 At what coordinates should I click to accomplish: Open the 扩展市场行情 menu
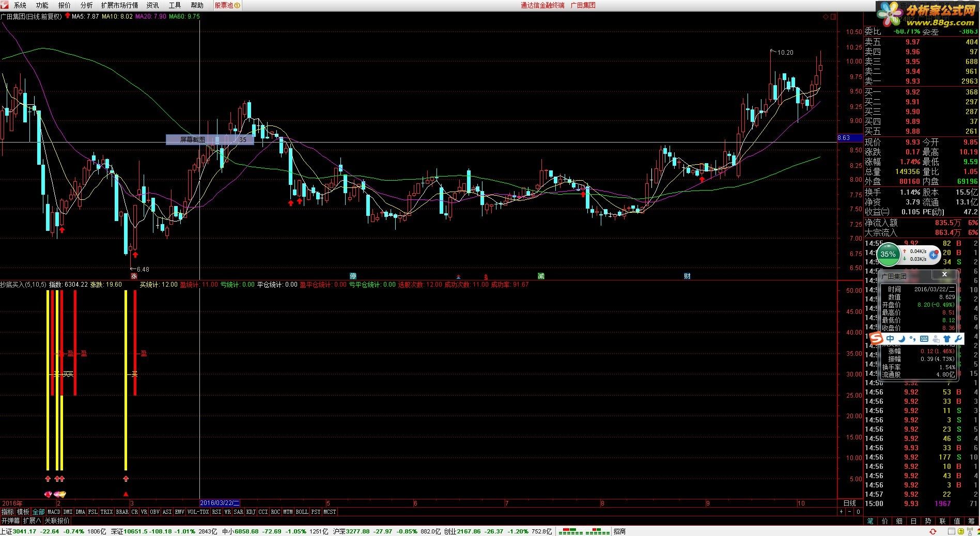tap(119, 5)
